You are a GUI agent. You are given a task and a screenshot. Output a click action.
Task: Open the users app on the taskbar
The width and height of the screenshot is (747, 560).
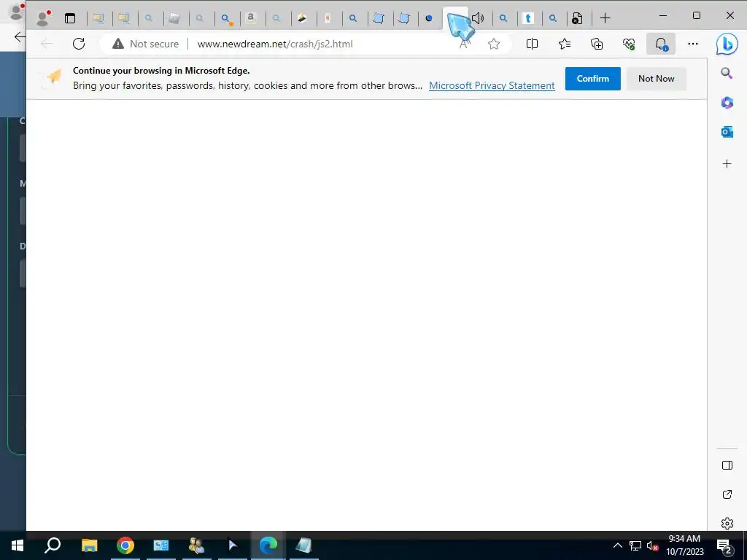point(196,545)
